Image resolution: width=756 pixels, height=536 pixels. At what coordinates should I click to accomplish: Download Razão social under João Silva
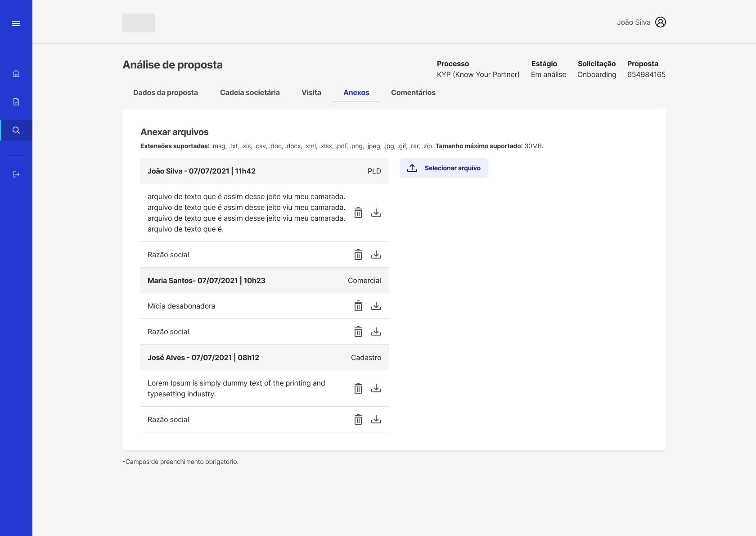[x=376, y=255]
